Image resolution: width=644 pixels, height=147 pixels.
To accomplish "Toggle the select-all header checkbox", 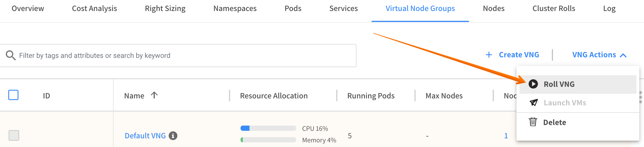I will tap(13, 95).
